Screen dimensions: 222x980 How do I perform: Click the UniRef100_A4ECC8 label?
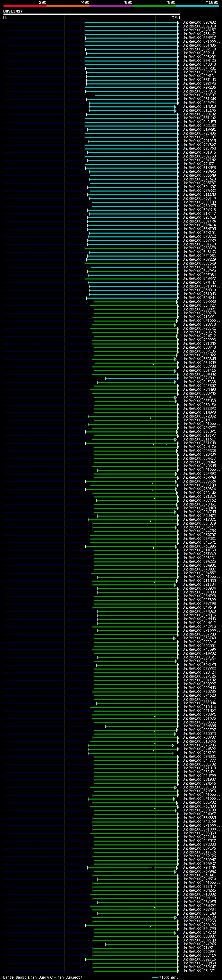pyautogui.click(x=199, y=382)
